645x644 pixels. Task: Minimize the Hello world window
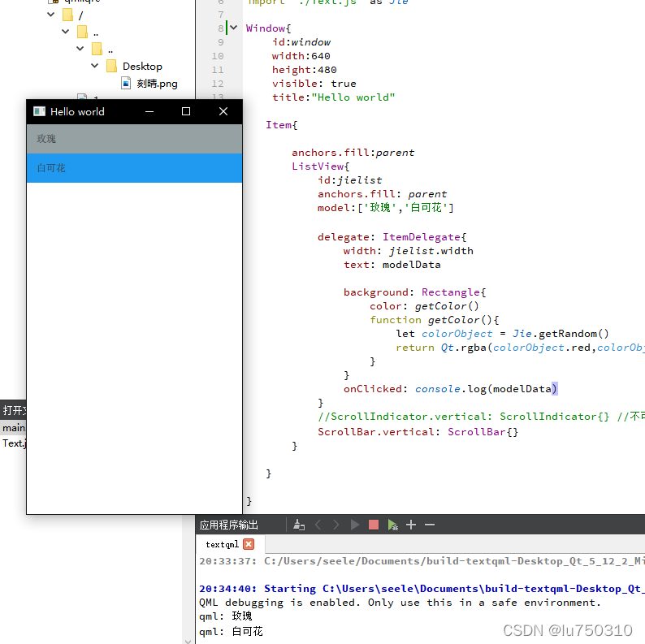149,111
